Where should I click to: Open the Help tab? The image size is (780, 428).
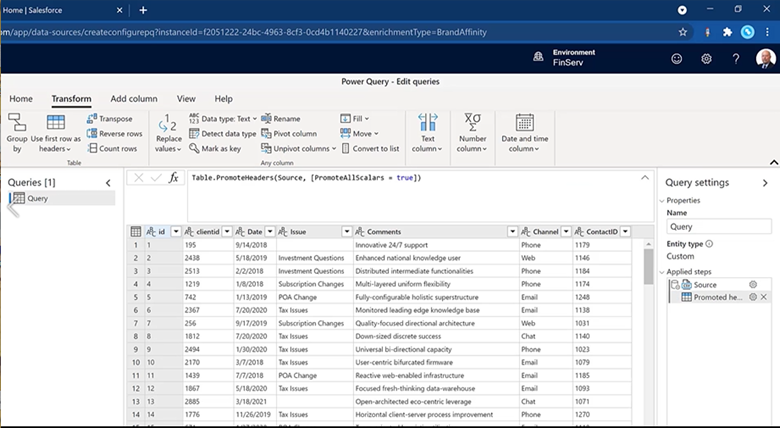[x=223, y=99]
